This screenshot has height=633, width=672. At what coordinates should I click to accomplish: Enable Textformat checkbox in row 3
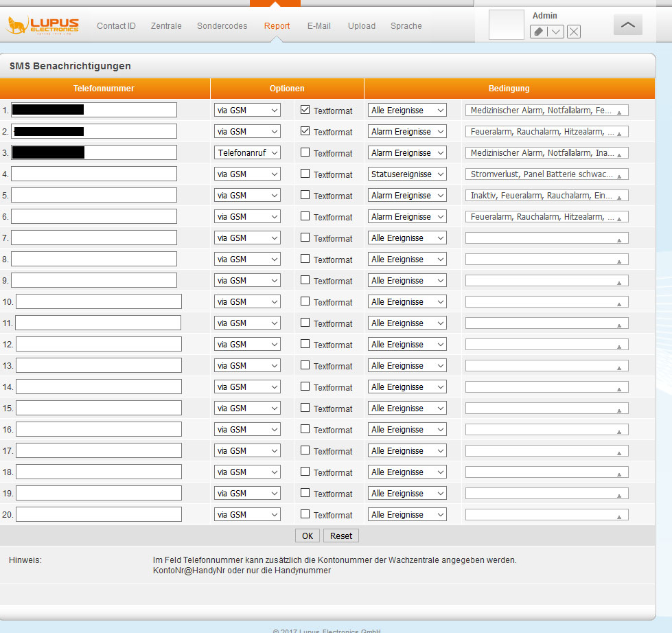pyautogui.click(x=305, y=152)
